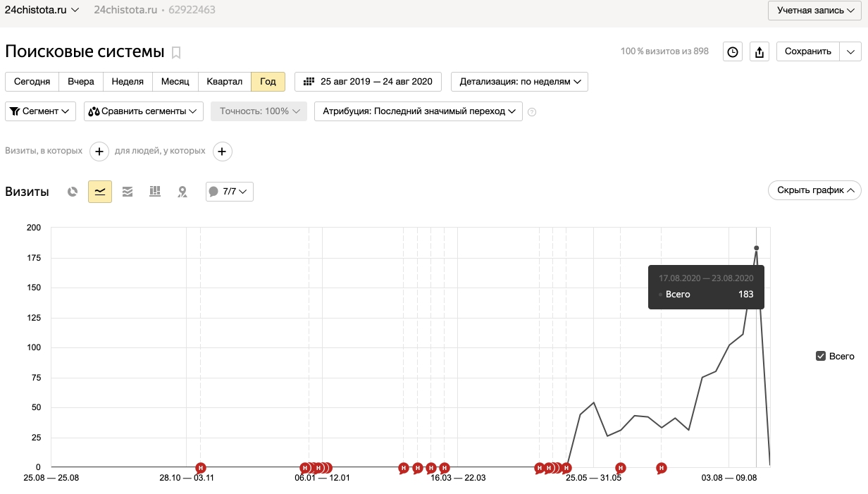Open the date range picker 25 авг 2019

coord(368,82)
